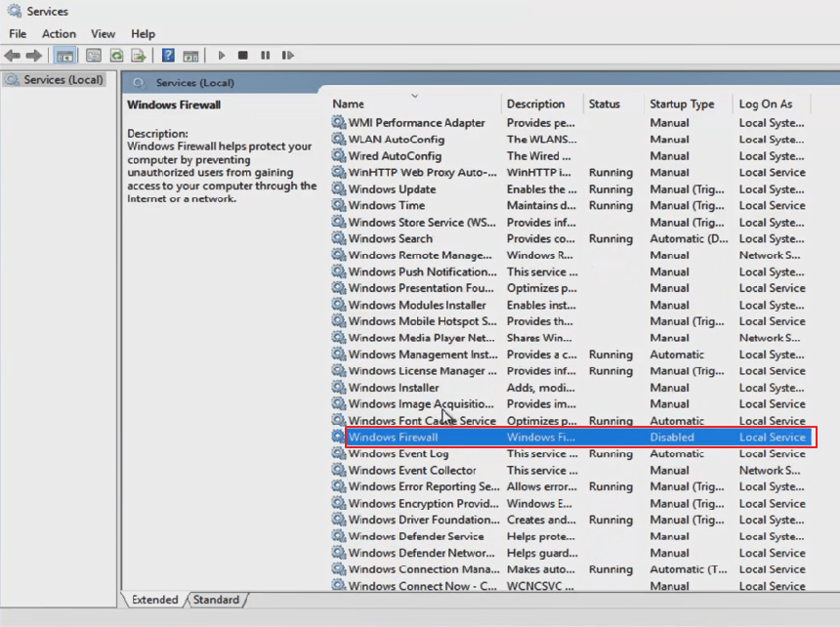Viewport: 840px width, 627px height.
Task: Switch to the Extended tab
Action: click(x=154, y=600)
